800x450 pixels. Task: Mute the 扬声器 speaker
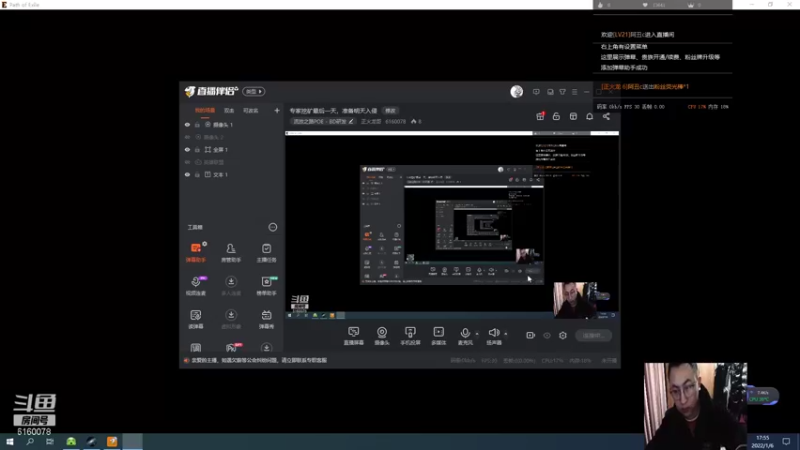coord(494,336)
